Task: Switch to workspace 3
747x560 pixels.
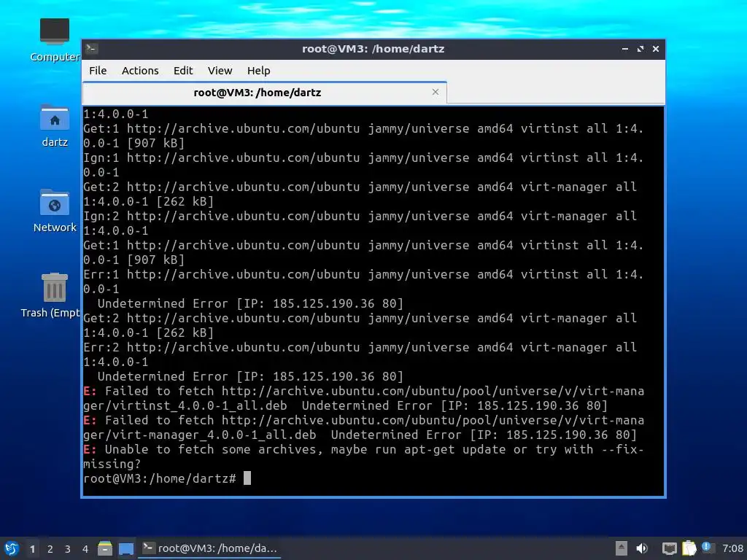Action: tap(68, 549)
